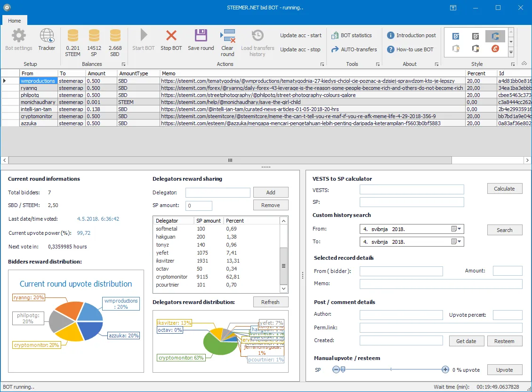Open Actions group dialog launcher
The height and width of the screenshot is (392, 532).
(x=322, y=64)
